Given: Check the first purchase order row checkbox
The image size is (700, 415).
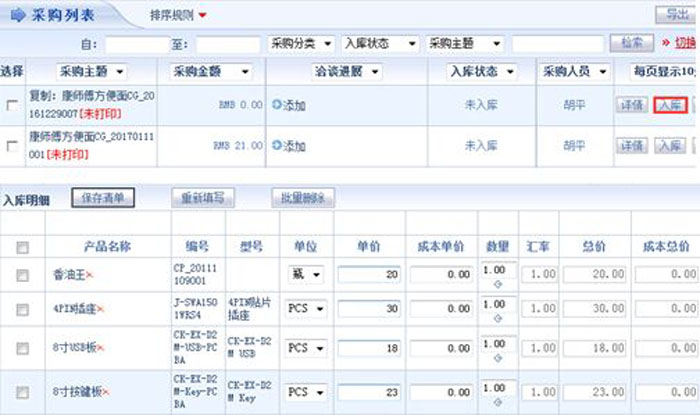Looking at the screenshot, I should (13, 106).
